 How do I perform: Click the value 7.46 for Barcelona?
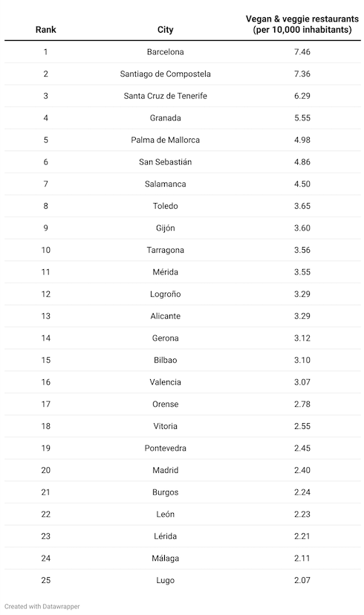pos(302,52)
